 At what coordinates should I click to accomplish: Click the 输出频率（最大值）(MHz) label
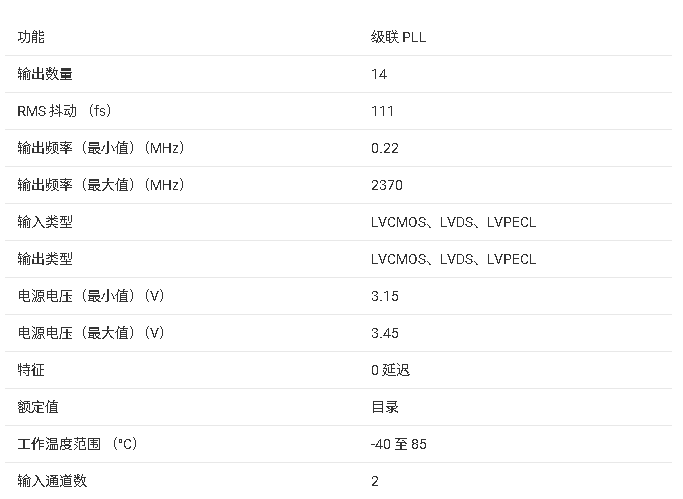pyautogui.click(x=101, y=185)
